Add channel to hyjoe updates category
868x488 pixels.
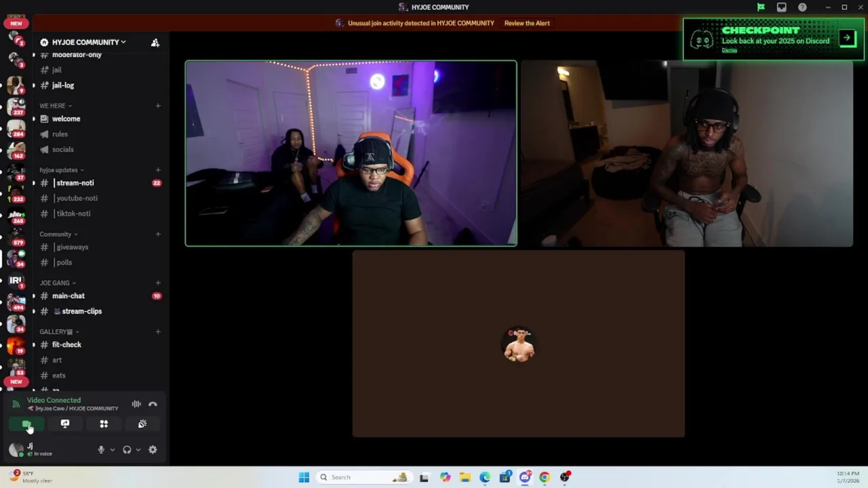coord(158,170)
